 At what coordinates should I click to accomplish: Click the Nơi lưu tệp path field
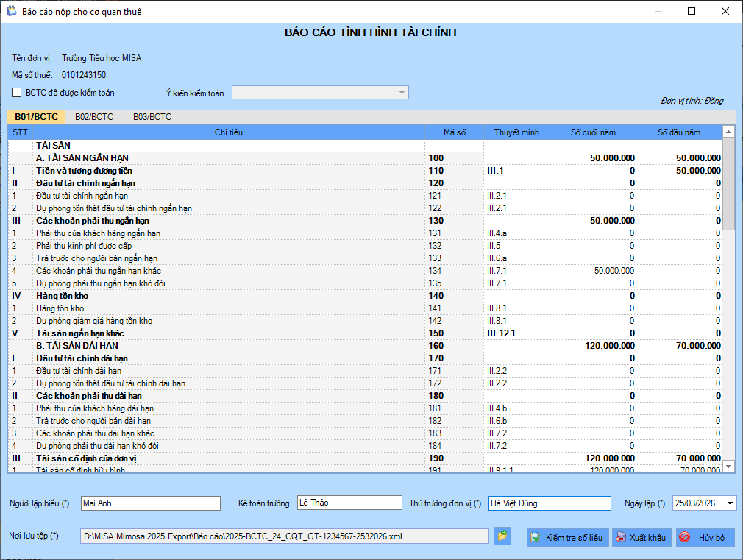(284, 536)
